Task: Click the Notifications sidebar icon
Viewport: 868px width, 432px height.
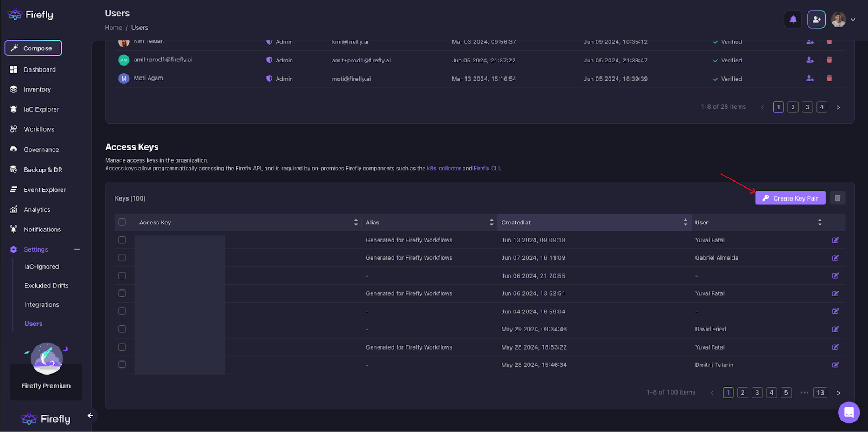Action: click(14, 229)
